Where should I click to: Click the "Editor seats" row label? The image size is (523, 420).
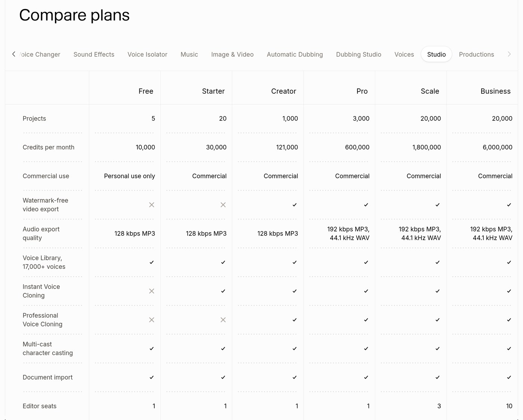40,406
